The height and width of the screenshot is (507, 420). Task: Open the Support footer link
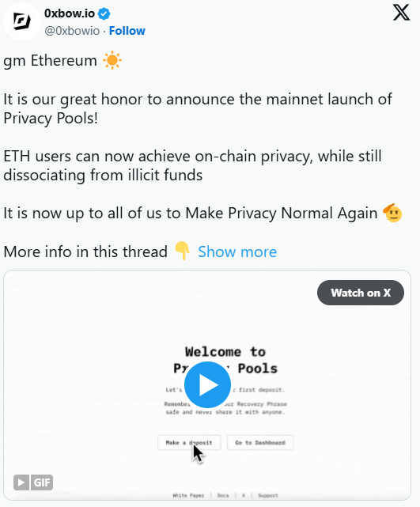pyautogui.click(x=268, y=495)
